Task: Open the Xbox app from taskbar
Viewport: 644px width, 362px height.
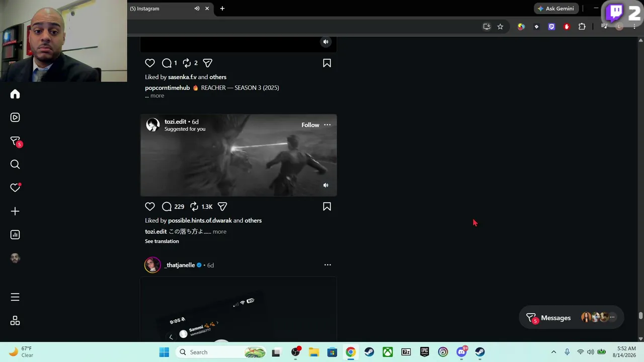Action: (387, 352)
